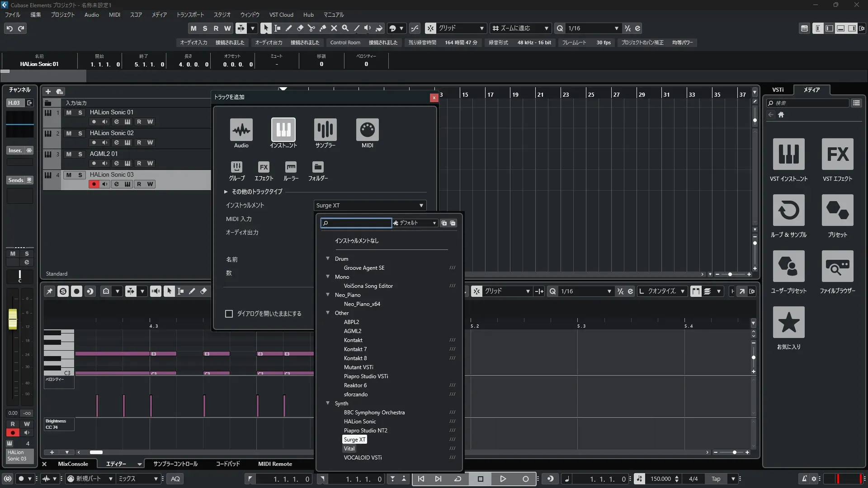The image size is (868, 488).
Task: Expand the other track types section
Action: click(x=226, y=192)
